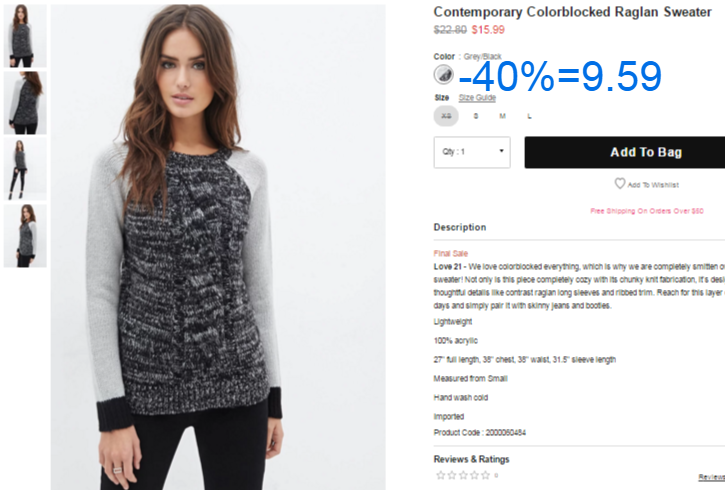Choose size M
The image size is (725, 490).
point(502,116)
